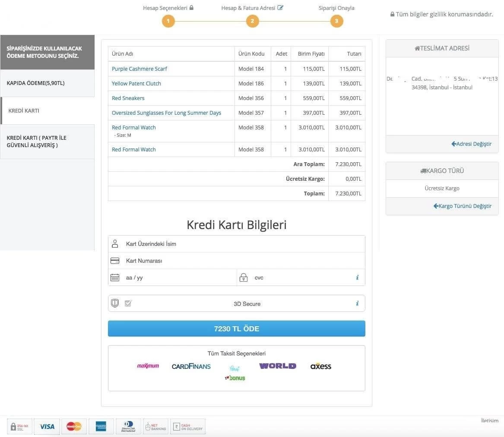Click the info icon next to the cvc field

(x=357, y=277)
